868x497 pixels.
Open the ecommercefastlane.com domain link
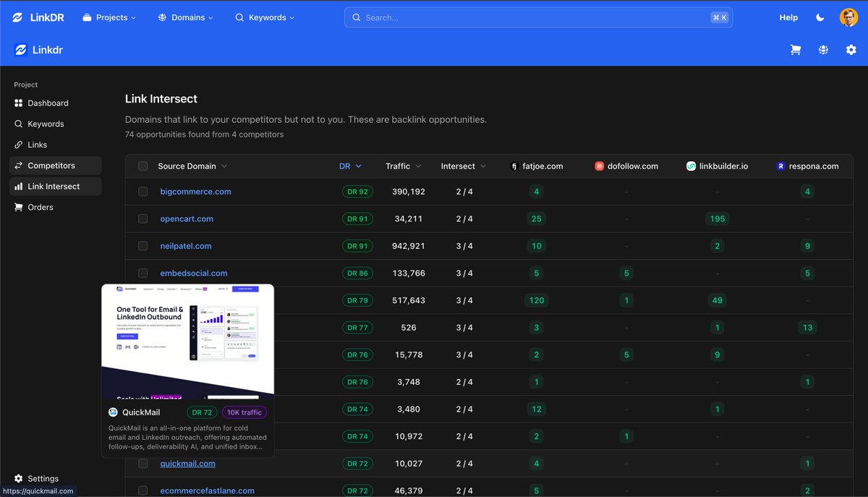207,490
